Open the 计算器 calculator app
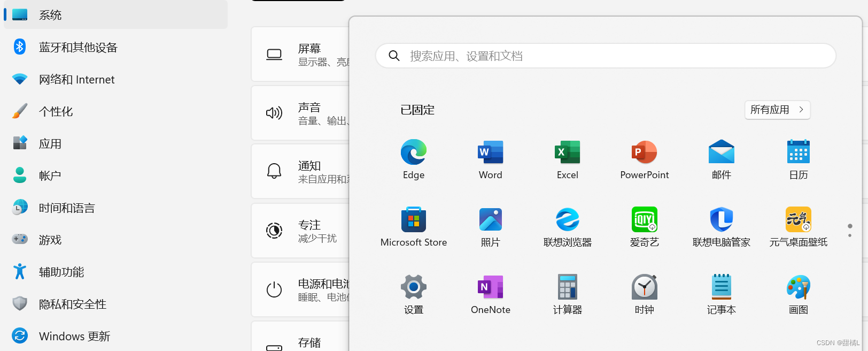Image resolution: width=868 pixels, height=351 pixels. 568,294
